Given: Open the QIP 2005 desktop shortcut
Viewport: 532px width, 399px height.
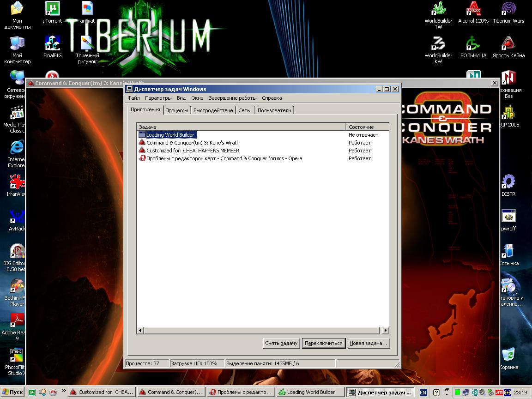Looking at the screenshot, I should click(509, 116).
